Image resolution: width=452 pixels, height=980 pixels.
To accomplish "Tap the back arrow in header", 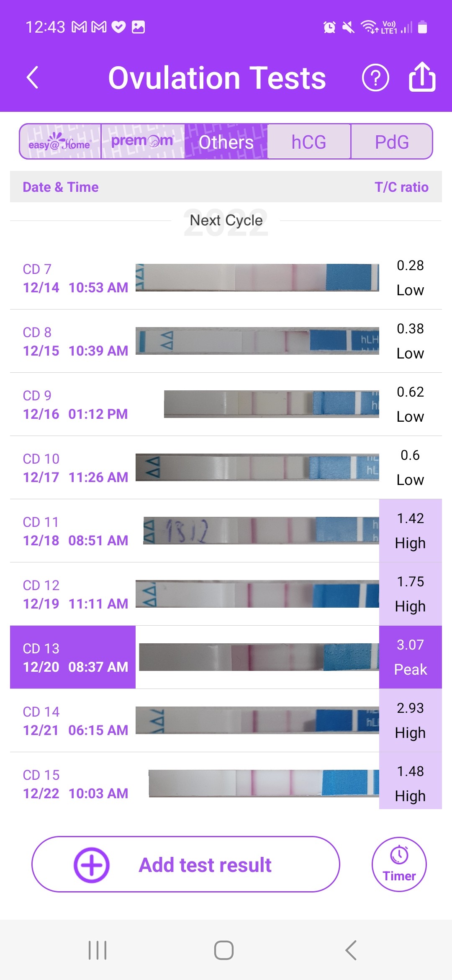I will pos(33,78).
